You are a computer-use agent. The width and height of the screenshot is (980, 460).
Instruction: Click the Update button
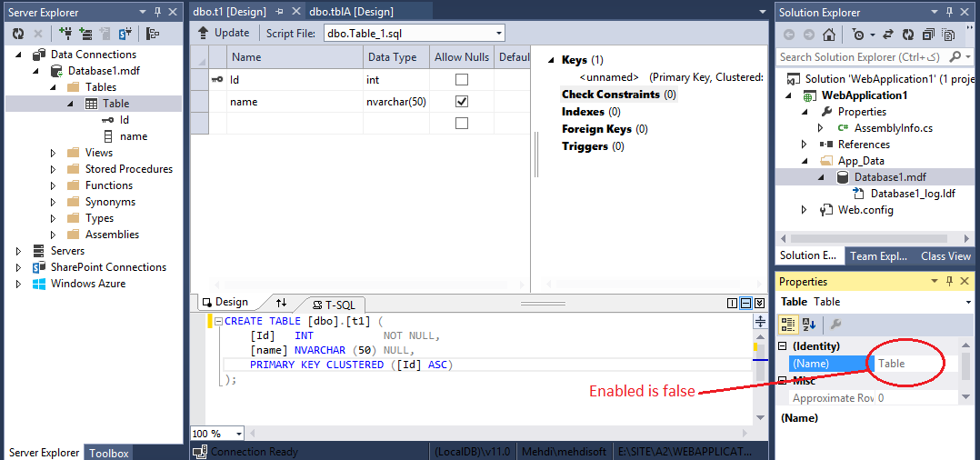224,33
